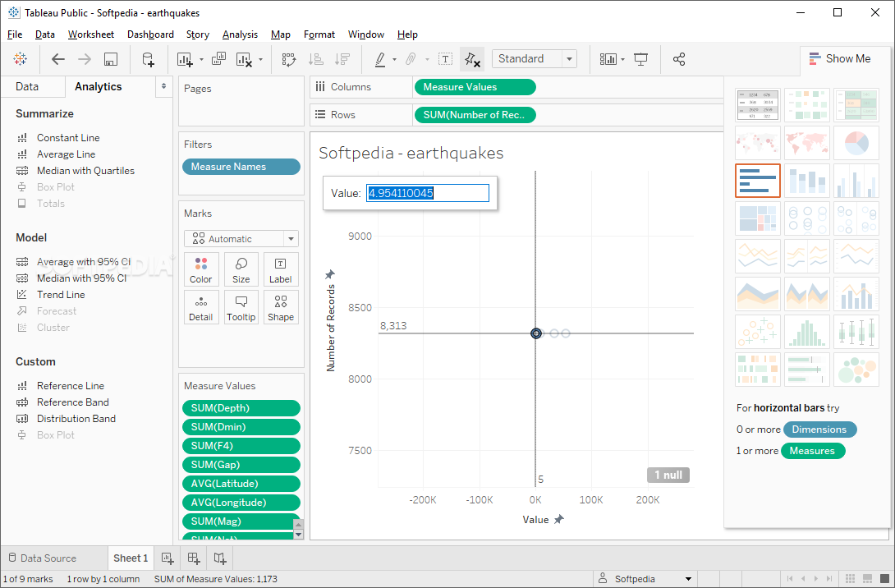Click the Group members paperclip icon

(x=411, y=59)
